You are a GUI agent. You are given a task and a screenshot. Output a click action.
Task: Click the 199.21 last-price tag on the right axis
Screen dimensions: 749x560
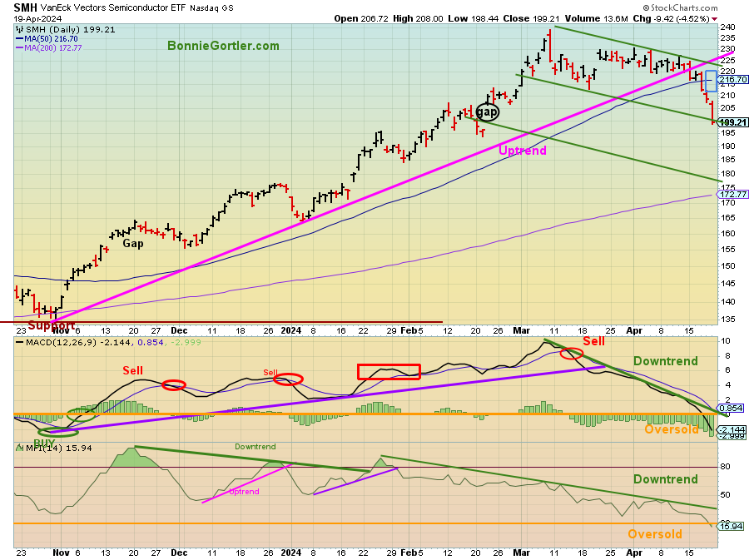coord(732,122)
